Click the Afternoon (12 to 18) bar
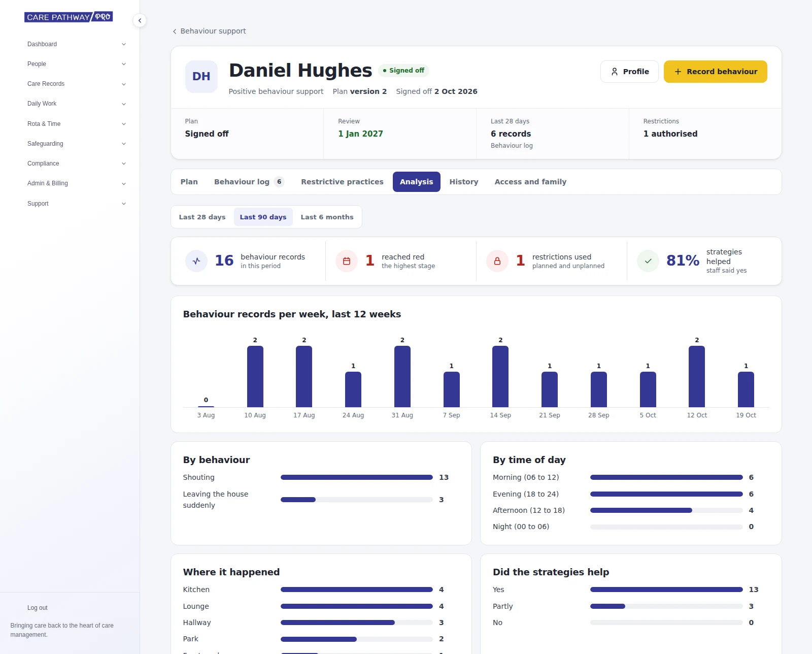This screenshot has height=654, width=812. (666, 510)
